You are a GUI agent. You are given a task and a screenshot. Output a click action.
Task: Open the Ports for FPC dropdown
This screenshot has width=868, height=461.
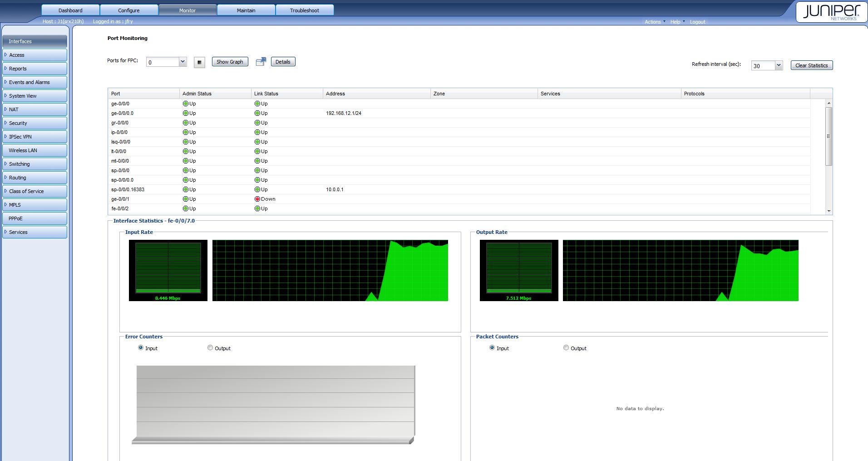point(182,62)
